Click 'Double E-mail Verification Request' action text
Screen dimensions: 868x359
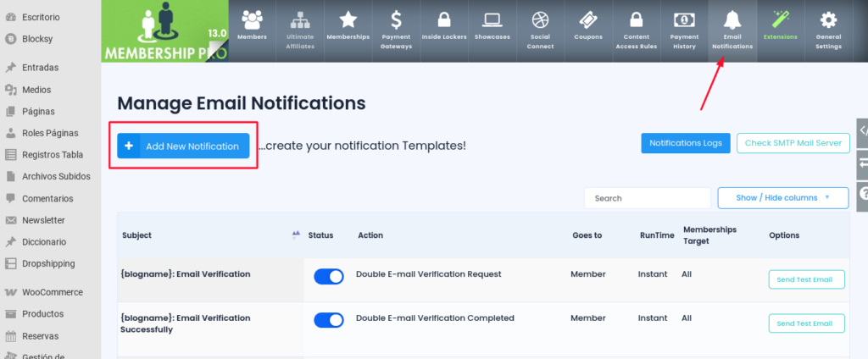click(x=428, y=273)
